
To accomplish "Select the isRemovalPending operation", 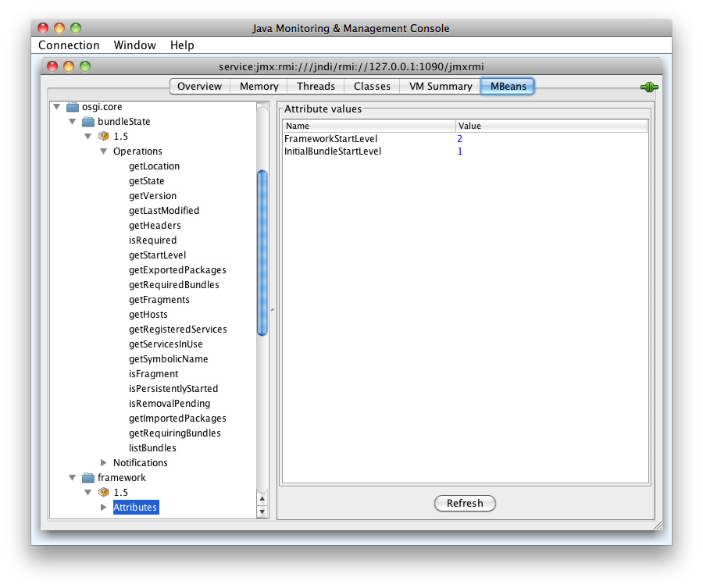I will [170, 404].
